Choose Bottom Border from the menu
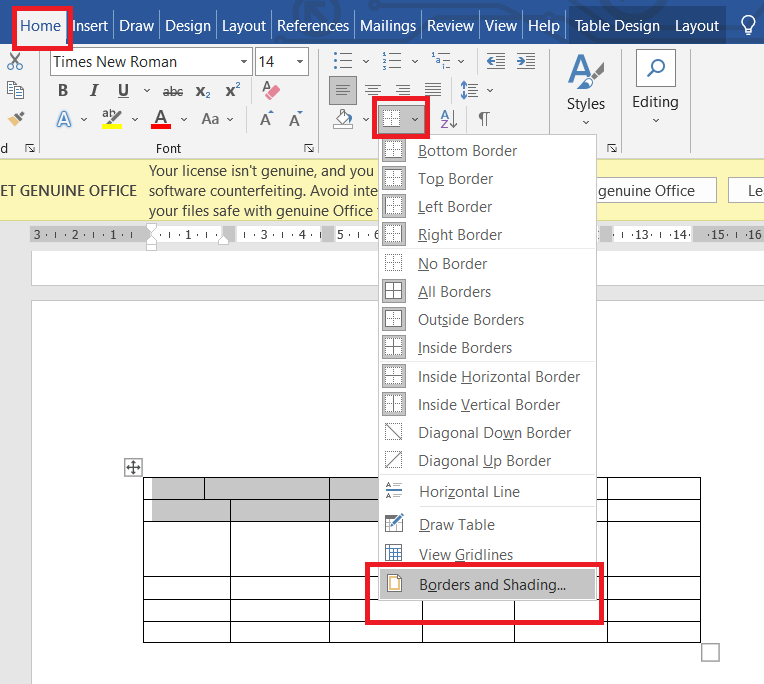Viewport: 764px width, 684px height. (x=487, y=151)
